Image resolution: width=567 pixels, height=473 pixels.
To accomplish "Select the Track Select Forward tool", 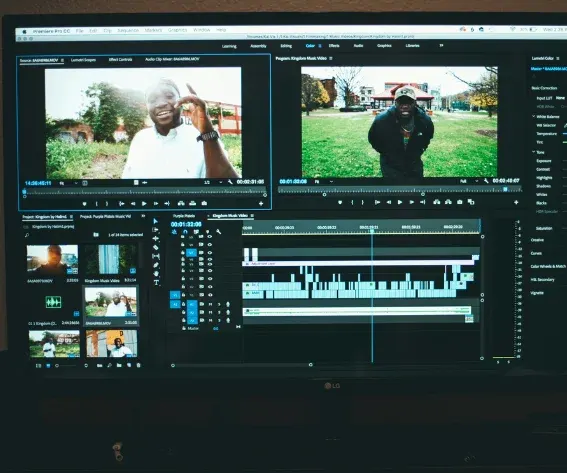I will tap(156, 230).
